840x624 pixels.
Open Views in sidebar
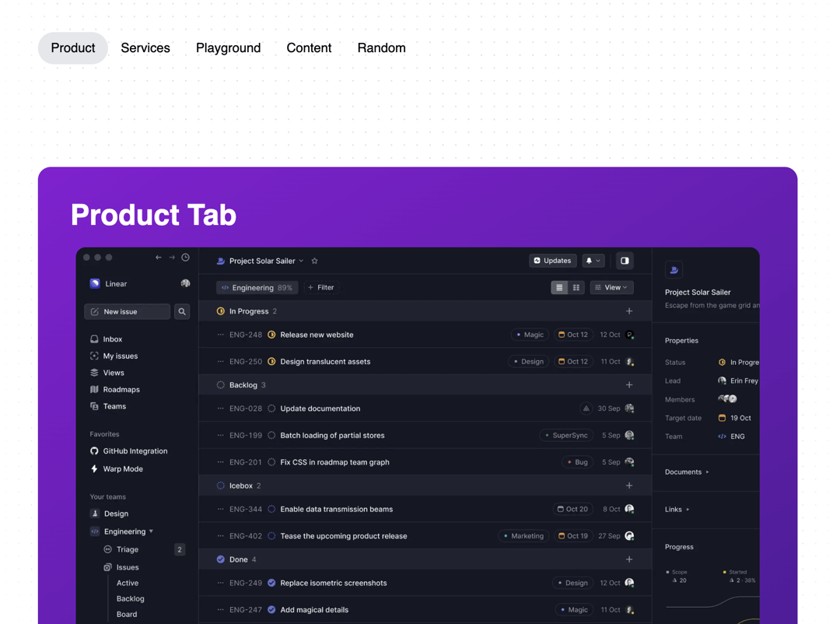point(107,372)
